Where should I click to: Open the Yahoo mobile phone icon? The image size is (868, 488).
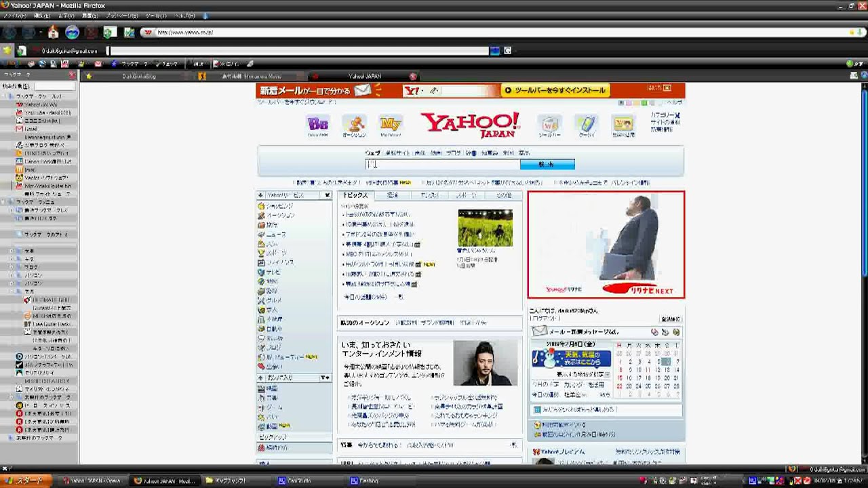pyautogui.click(x=586, y=124)
